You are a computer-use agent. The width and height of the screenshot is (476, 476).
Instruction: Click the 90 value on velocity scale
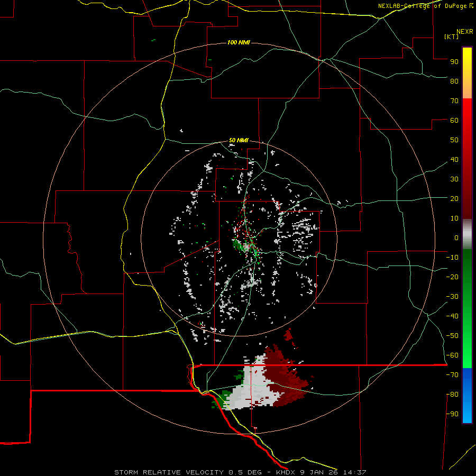[x=454, y=62]
